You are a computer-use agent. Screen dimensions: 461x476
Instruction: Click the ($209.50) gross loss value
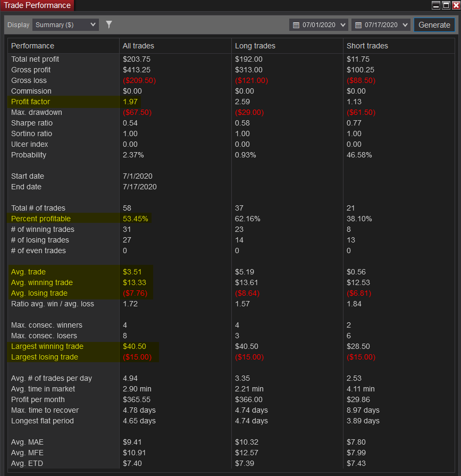(139, 80)
